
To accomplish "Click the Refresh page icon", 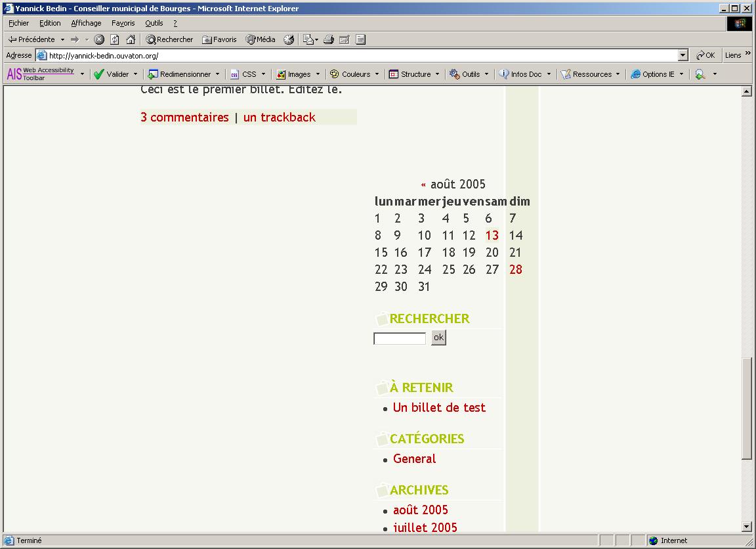I will [x=115, y=39].
